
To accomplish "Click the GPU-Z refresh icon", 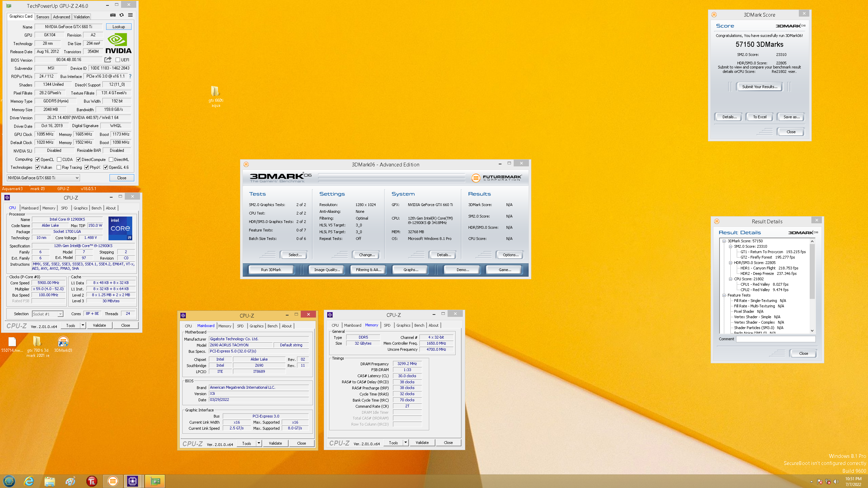I will 121,15.
